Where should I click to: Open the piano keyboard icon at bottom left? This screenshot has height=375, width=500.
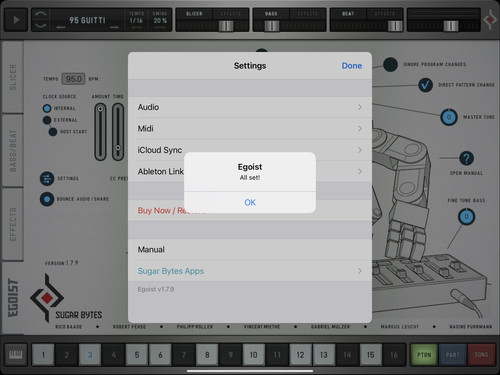tap(16, 355)
